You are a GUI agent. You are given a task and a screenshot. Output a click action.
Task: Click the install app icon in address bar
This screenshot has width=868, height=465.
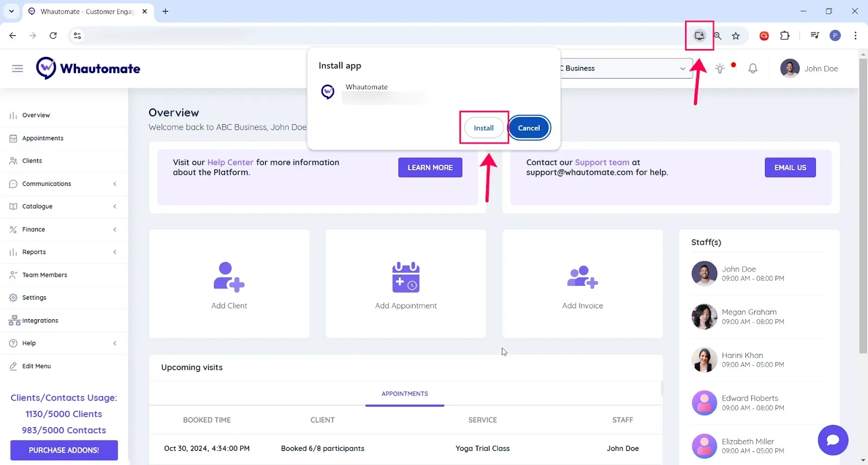tap(699, 36)
